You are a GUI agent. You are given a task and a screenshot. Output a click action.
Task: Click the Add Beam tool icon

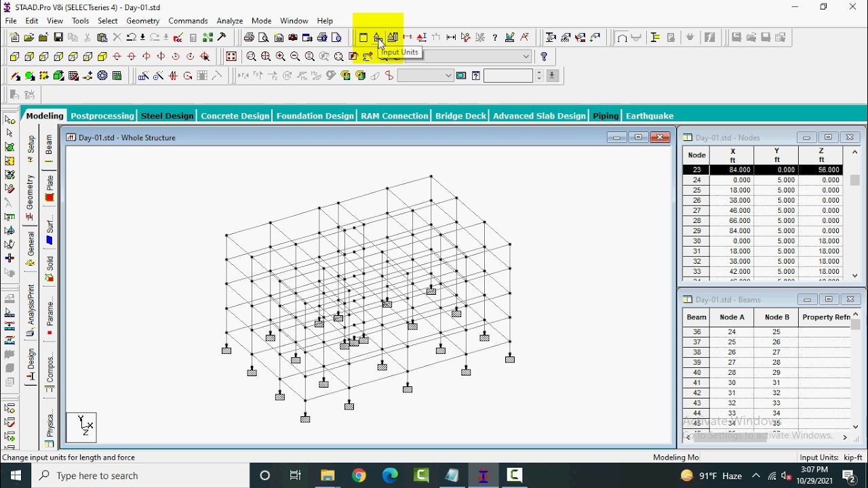pos(15,76)
